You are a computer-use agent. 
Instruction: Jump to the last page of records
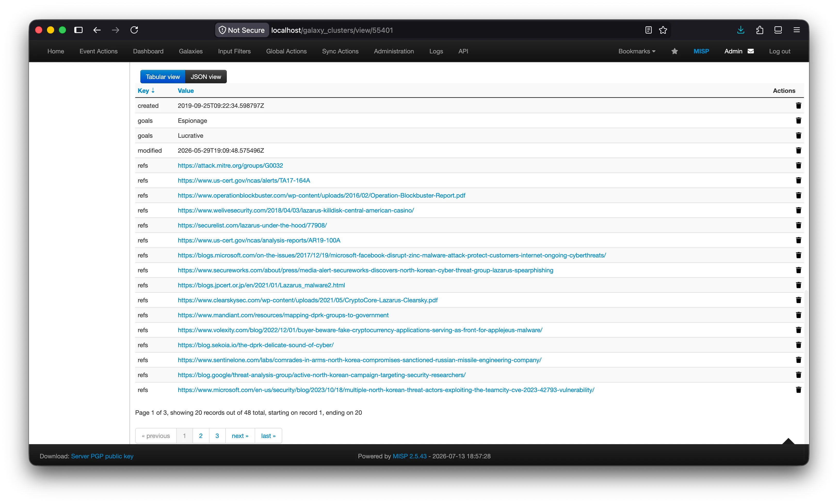268,436
